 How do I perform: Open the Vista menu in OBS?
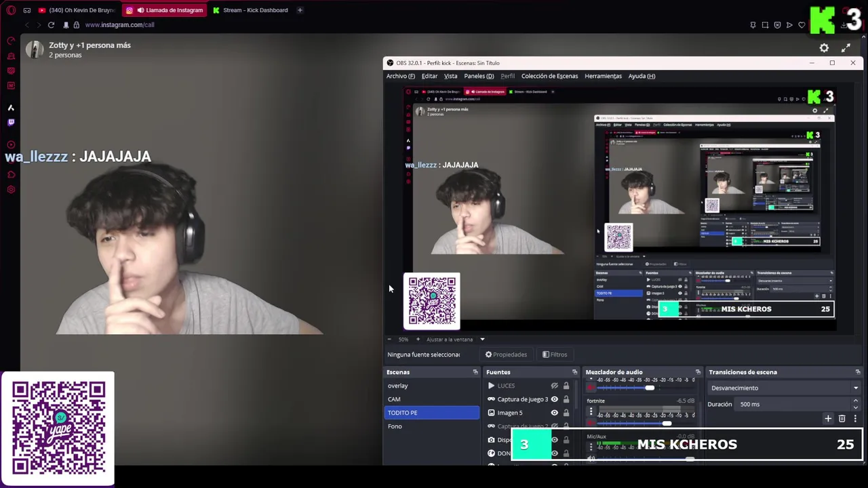pyautogui.click(x=451, y=76)
